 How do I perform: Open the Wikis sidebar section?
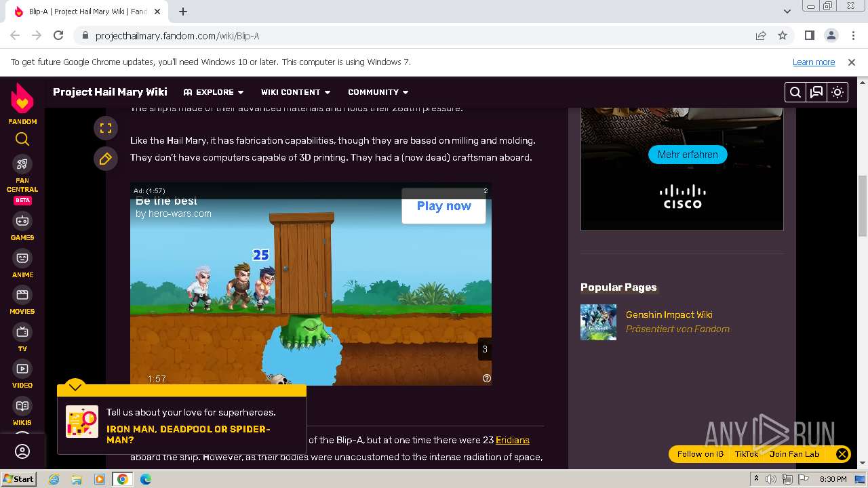(22, 412)
